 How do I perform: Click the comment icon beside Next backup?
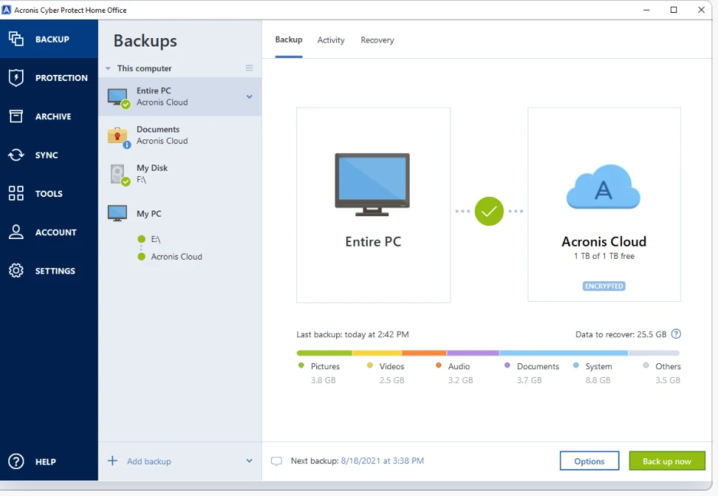pos(277,461)
